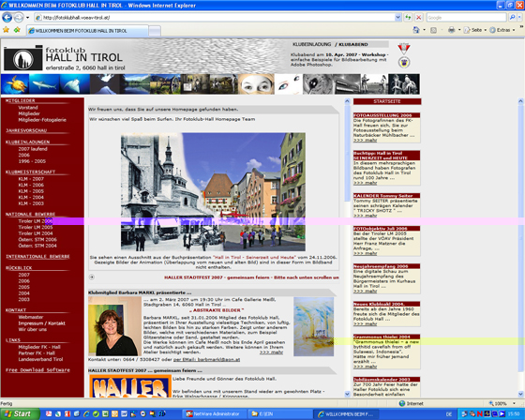Open the KLM - 2003 link
Screen dimensions: 525x420
point(31,203)
